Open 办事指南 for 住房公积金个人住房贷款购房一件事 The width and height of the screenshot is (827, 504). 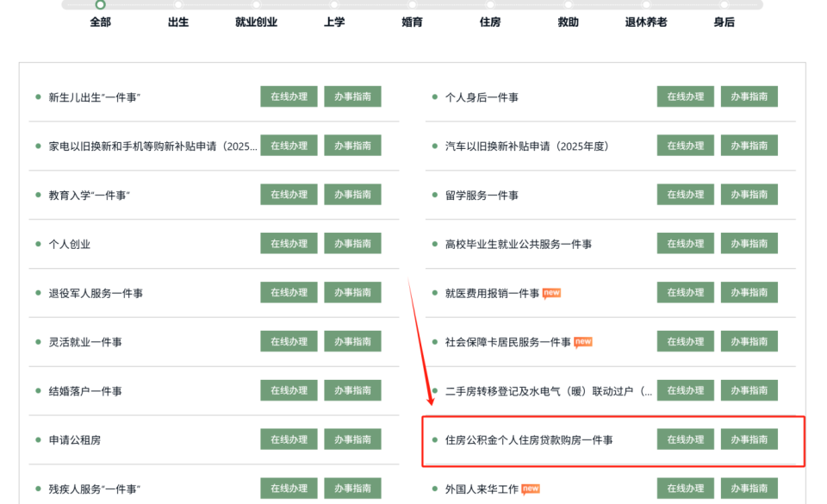pyautogui.click(x=749, y=439)
